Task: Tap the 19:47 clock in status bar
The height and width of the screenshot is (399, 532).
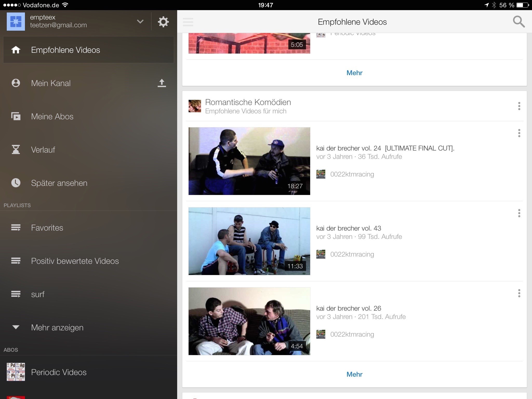Action: tap(265, 5)
